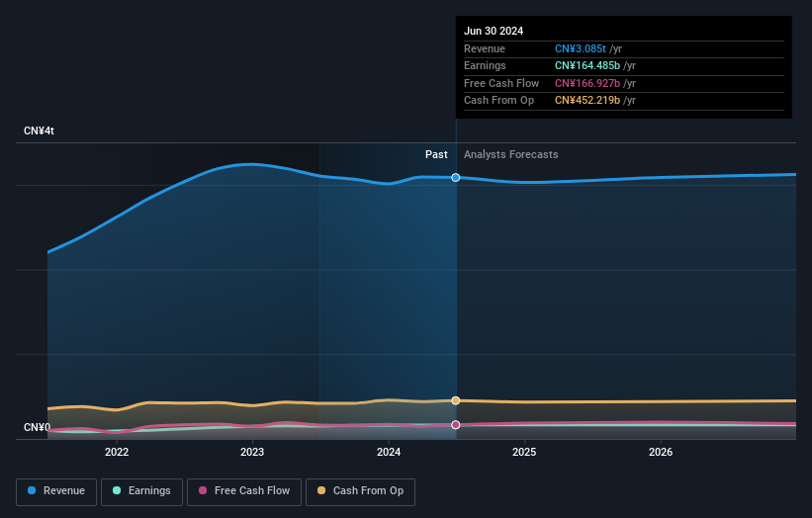Click the Past label

[x=436, y=154]
